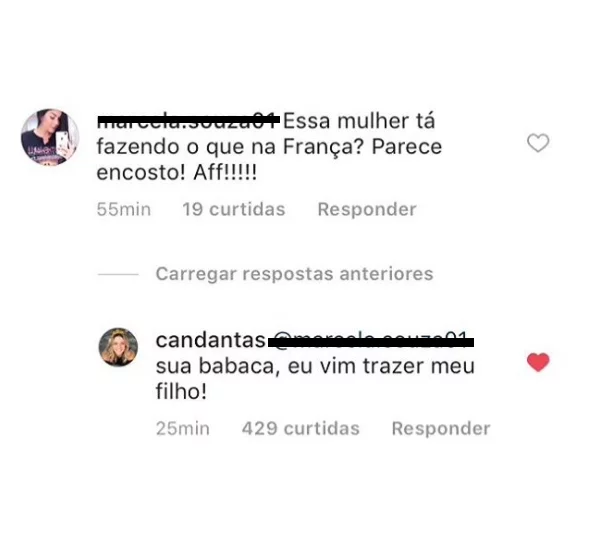Select the 'Parece encosto! Aff!!!!!' text line
The height and width of the screenshot is (560, 596).
pyautogui.click(x=177, y=173)
